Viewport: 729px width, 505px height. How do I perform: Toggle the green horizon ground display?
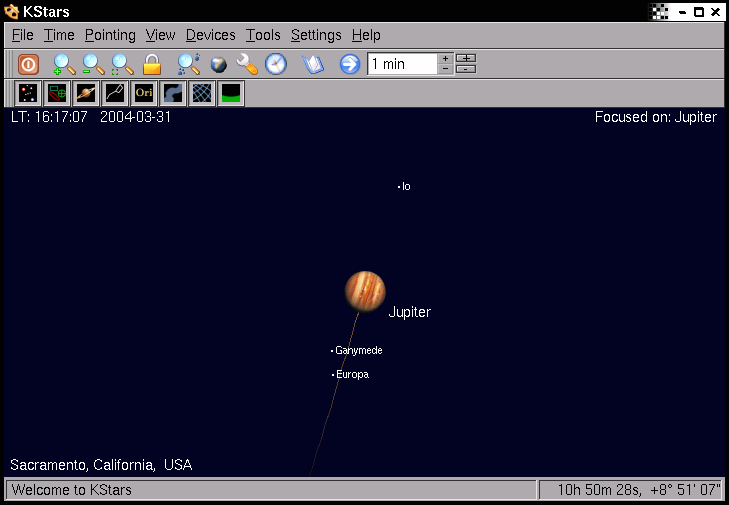point(231,94)
